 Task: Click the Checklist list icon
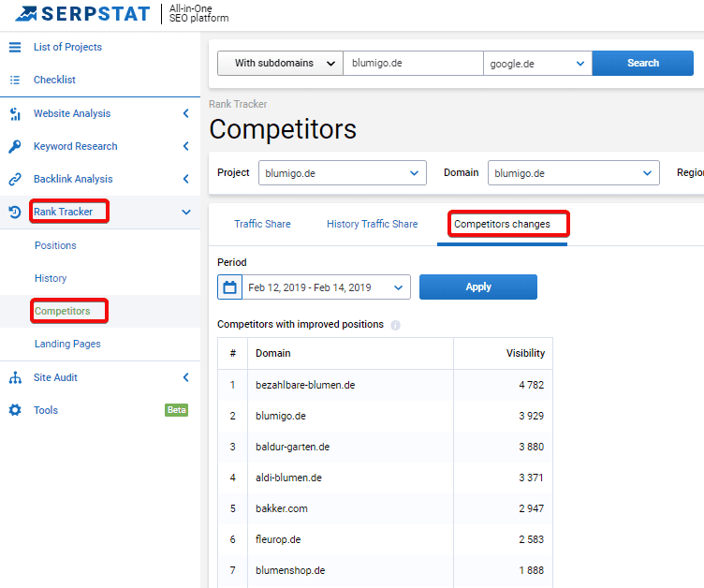point(15,80)
